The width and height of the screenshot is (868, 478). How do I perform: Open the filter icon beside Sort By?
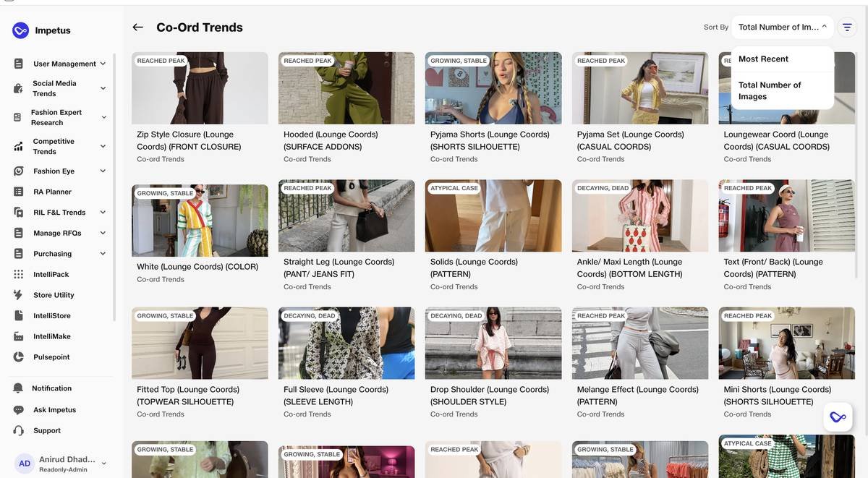pos(847,27)
